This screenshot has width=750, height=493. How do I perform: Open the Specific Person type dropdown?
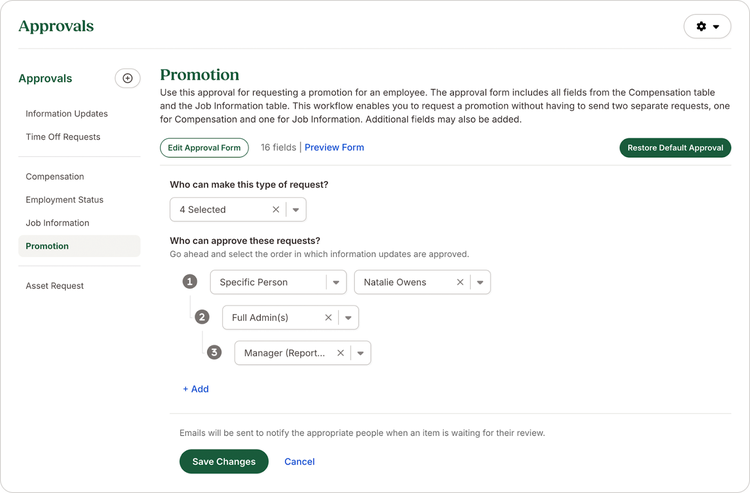[x=336, y=282]
